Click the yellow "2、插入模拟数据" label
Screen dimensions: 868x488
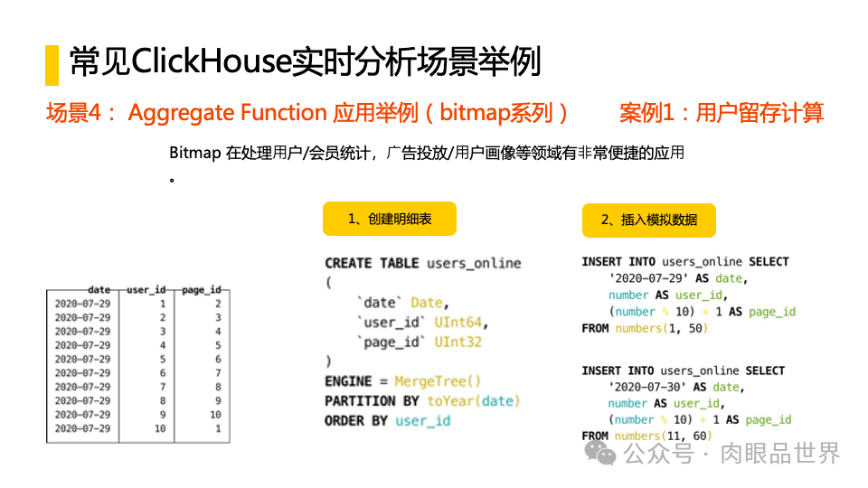pyautogui.click(x=649, y=221)
